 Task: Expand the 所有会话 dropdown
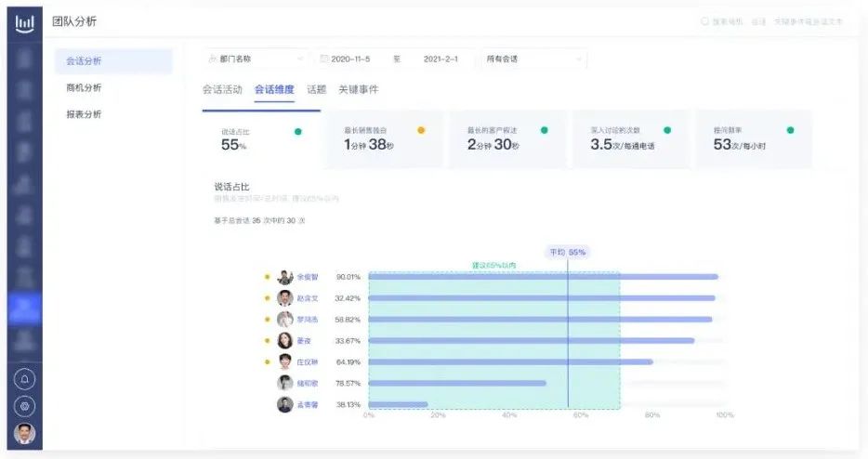click(x=534, y=59)
